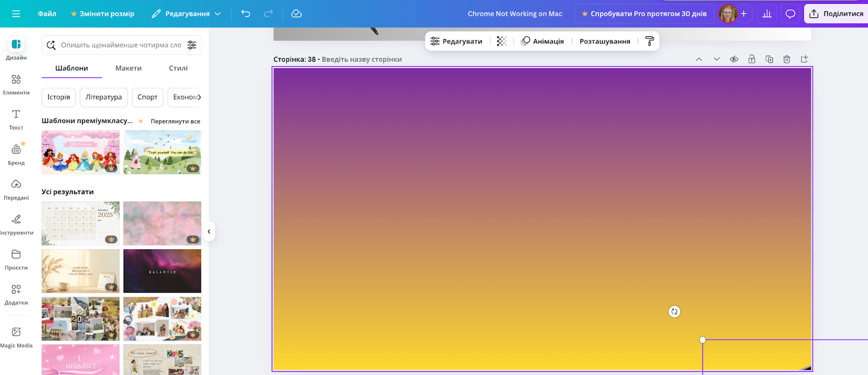Add new page icon
Image resolution: width=868 pixels, height=375 pixels.
(x=805, y=59)
